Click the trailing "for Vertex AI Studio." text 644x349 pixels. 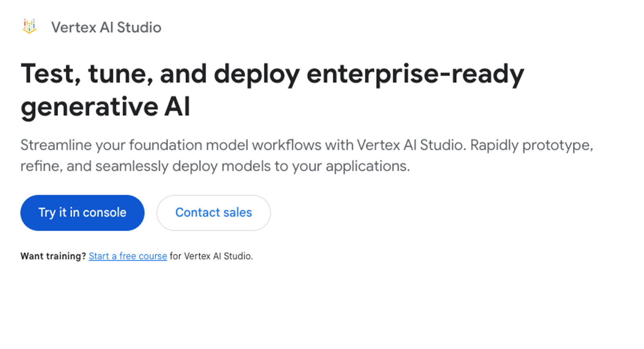point(211,256)
